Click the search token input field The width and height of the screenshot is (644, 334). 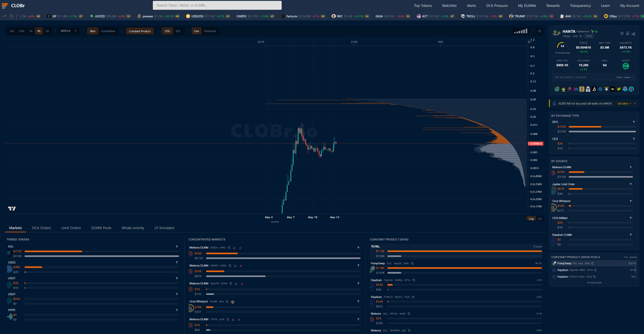point(217,5)
